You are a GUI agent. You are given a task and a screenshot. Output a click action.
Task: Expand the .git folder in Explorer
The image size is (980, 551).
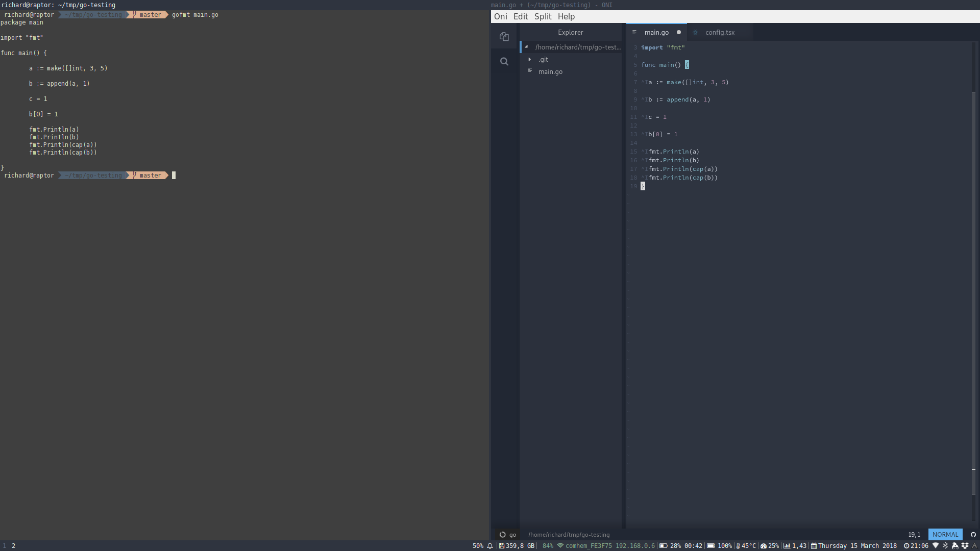(529, 59)
